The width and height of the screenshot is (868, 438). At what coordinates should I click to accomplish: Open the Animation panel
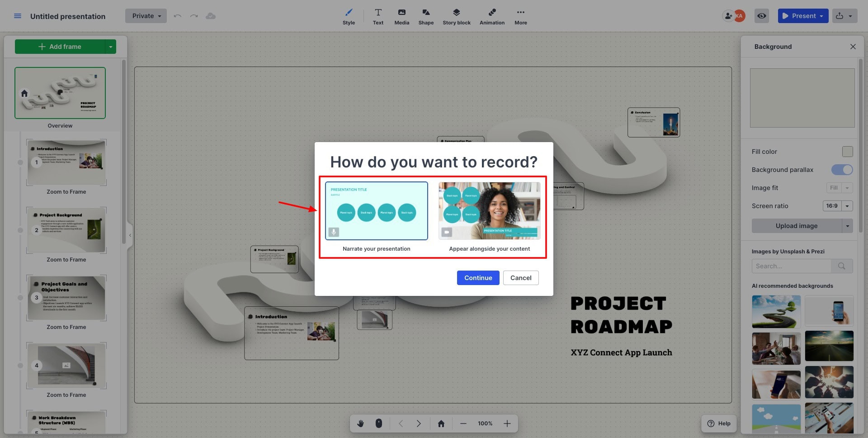[492, 16]
